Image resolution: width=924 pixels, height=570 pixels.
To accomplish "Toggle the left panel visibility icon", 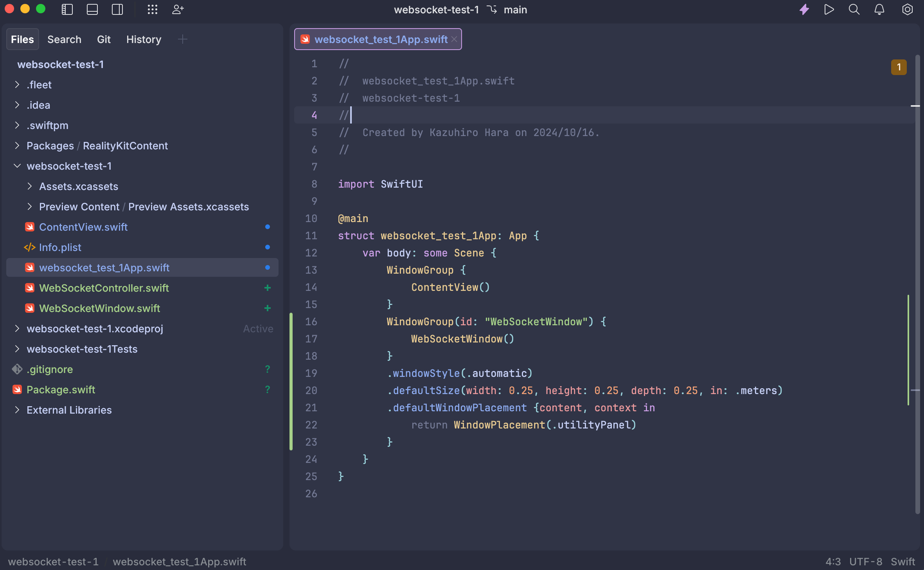I will coord(67,10).
